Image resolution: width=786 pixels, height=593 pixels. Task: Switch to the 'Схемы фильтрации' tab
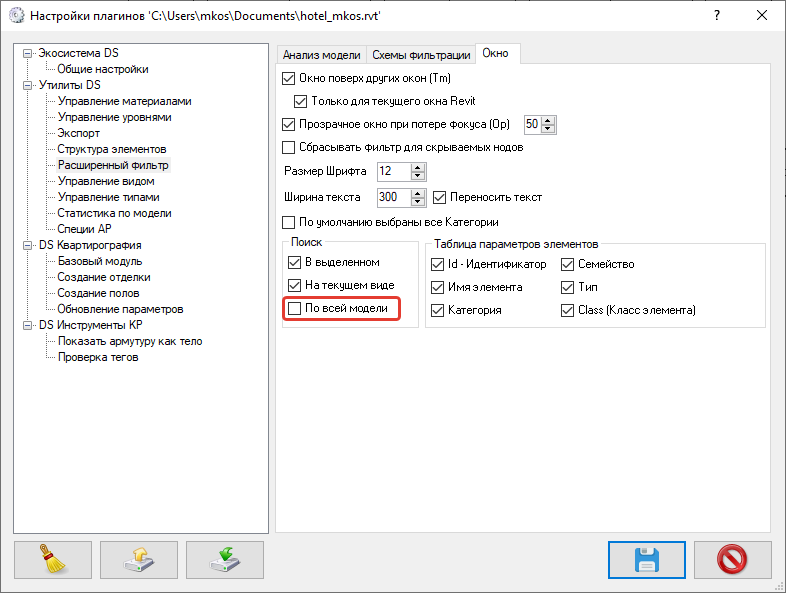(421, 55)
